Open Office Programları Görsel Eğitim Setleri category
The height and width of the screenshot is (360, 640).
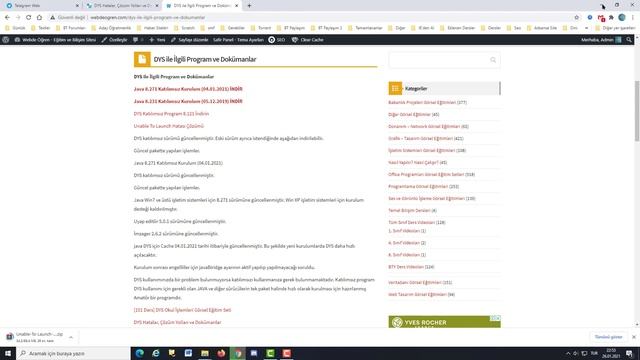[x=426, y=174]
